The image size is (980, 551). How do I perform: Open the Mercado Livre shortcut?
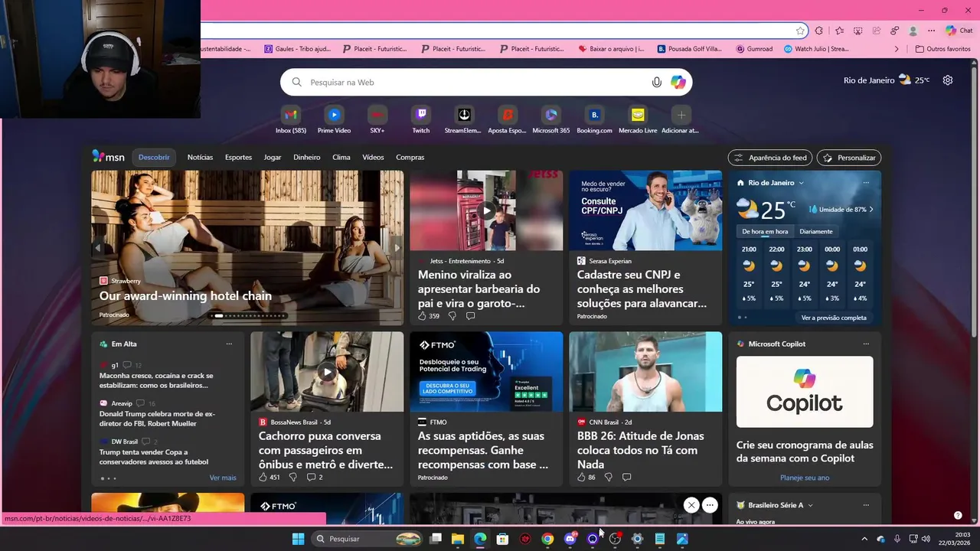click(638, 119)
